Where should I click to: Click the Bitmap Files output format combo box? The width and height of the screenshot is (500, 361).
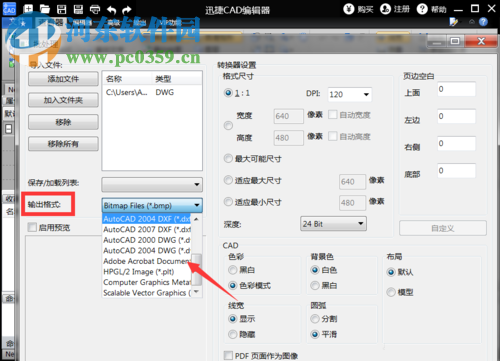point(152,205)
